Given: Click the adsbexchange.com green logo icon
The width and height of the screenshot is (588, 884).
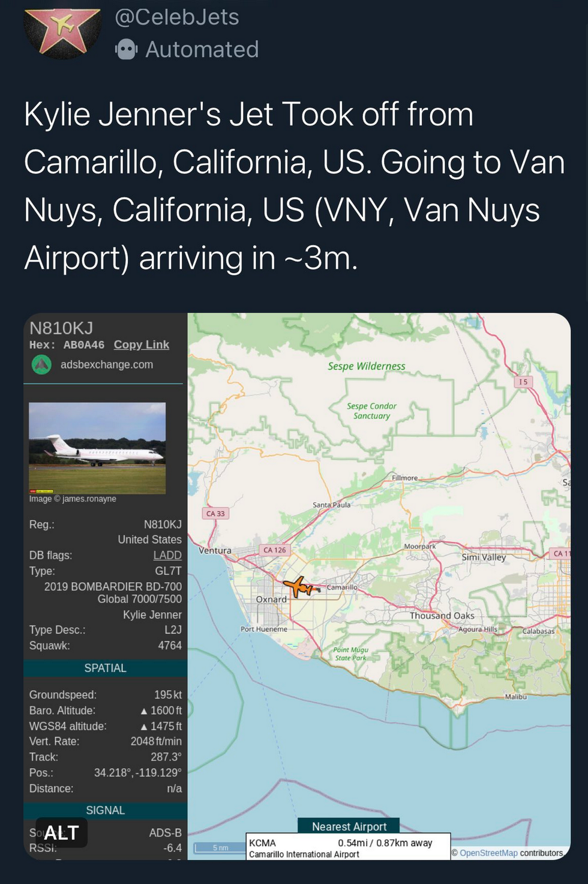Looking at the screenshot, I should point(41,364).
